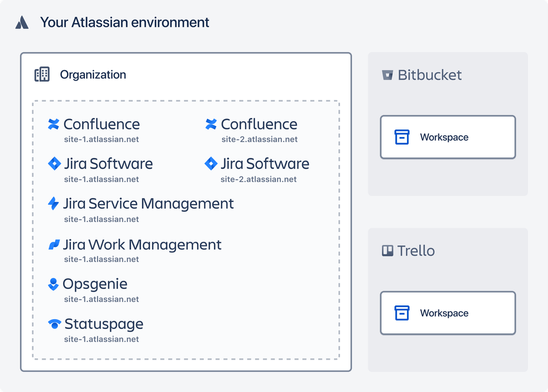Click the Jira Work Management icon
The width and height of the screenshot is (548, 392).
pyautogui.click(x=54, y=245)
